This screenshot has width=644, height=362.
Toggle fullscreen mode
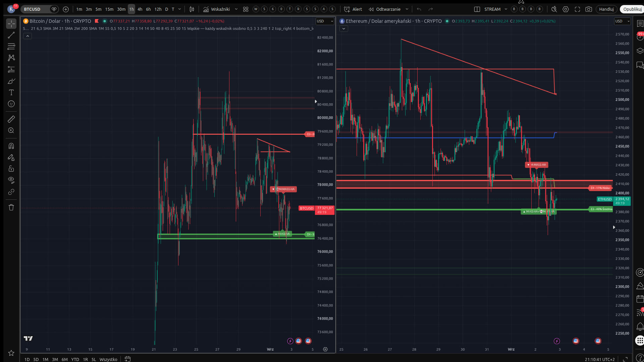tap(577, 9)
